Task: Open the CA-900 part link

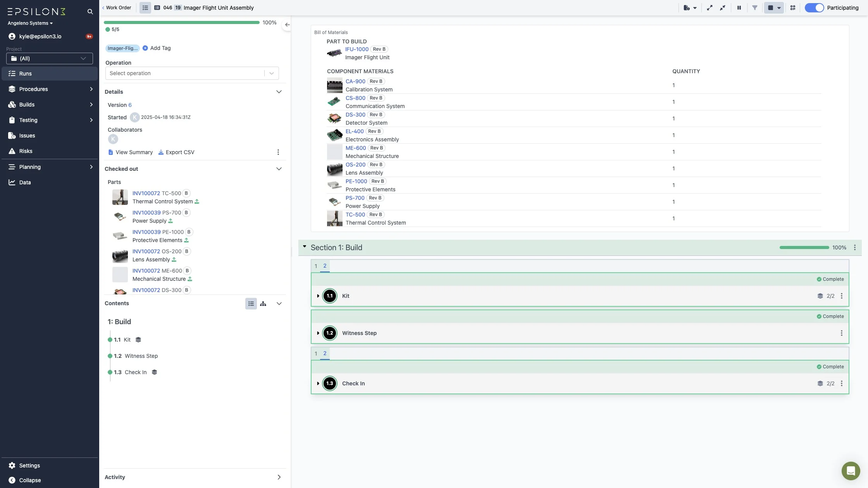Action: pos(355,81)
